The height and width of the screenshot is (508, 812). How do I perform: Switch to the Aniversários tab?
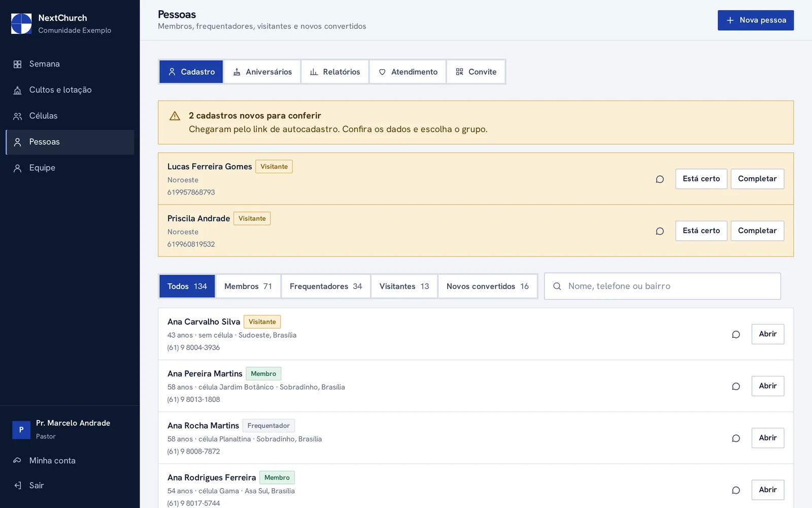pos(262,72)
